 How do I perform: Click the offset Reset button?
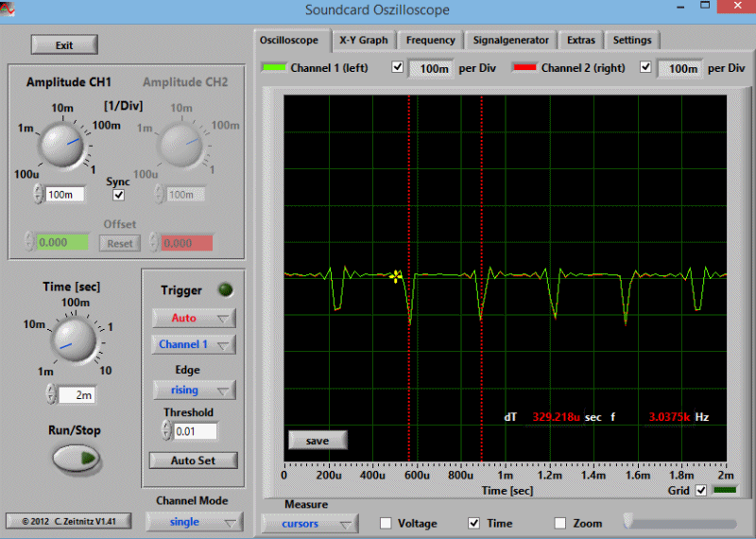[120, 243]
